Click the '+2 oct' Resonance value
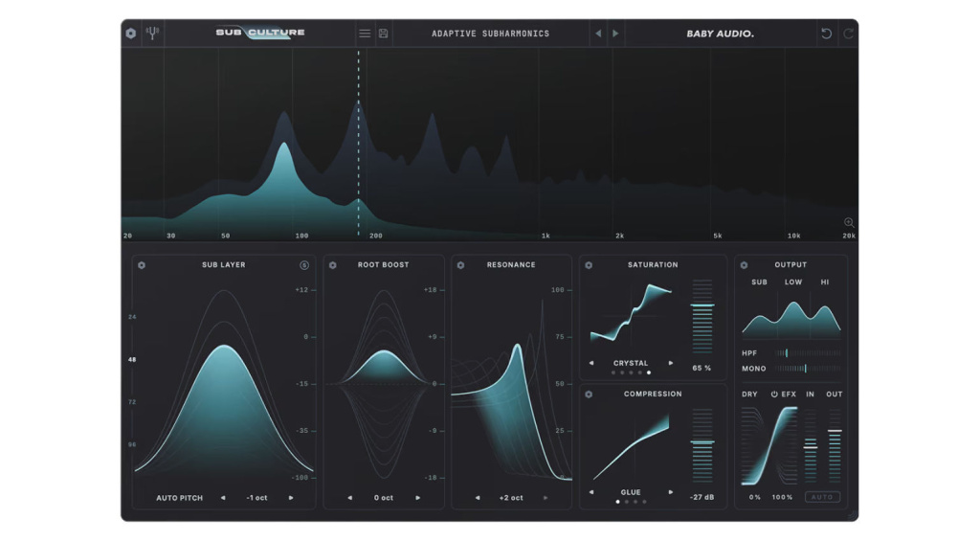This screenshot has width=980, height=541. 511,498
